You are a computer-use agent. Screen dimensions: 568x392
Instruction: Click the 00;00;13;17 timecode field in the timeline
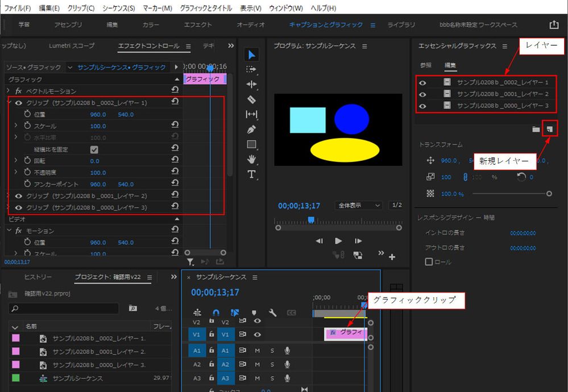point(215,291)
